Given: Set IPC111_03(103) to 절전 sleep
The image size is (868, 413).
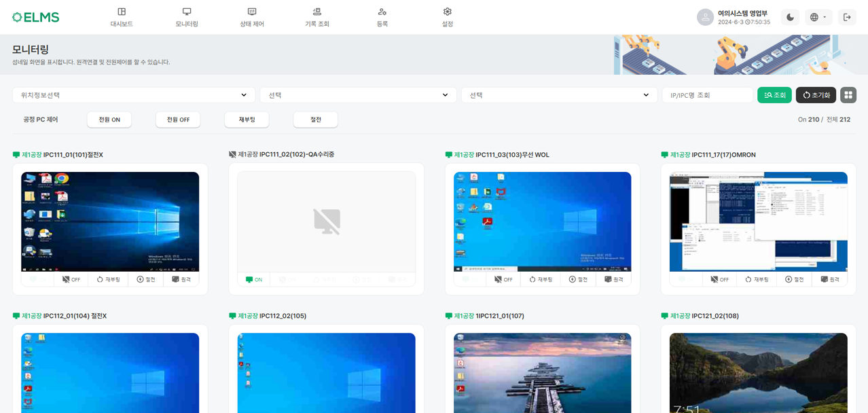Looking at the screenshot, I should 578,279.
